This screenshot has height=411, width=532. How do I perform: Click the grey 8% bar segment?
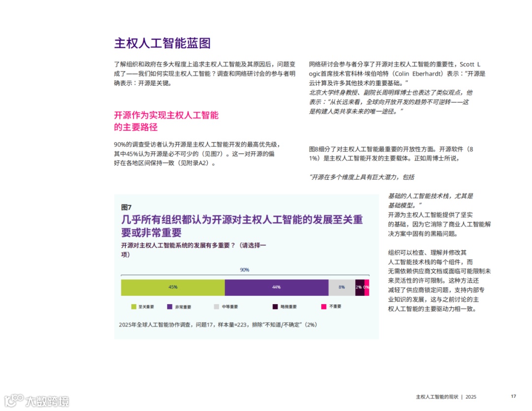coord(342,287)
